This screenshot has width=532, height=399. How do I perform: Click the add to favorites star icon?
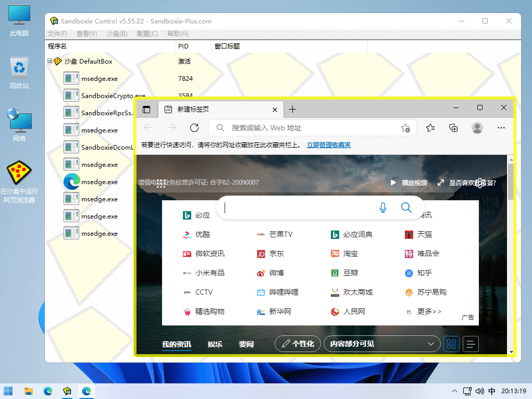click(x=405, y=128)
